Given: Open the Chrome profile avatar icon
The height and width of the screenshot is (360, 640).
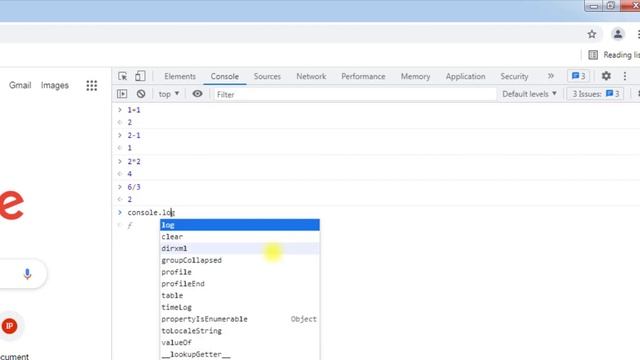Looking at the screenshot, I should pos(618,34).
